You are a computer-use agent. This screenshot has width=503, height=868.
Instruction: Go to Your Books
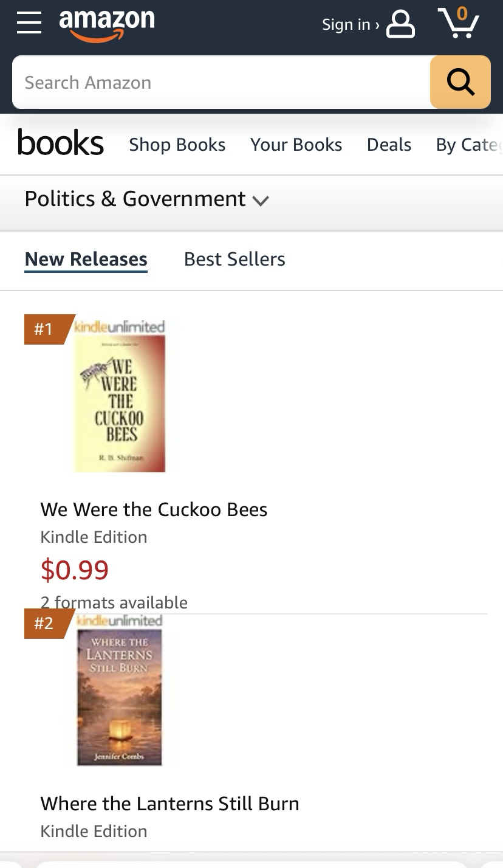[x=296, y=145]
